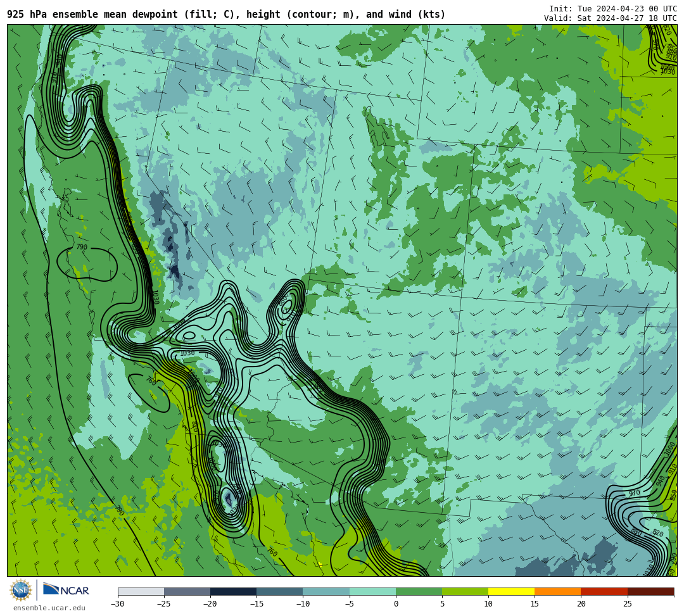The width and height of the screenshot is (684, 616).
Task: Select the 0 to 5 green colorbar segment
Action: coord(419,591)
